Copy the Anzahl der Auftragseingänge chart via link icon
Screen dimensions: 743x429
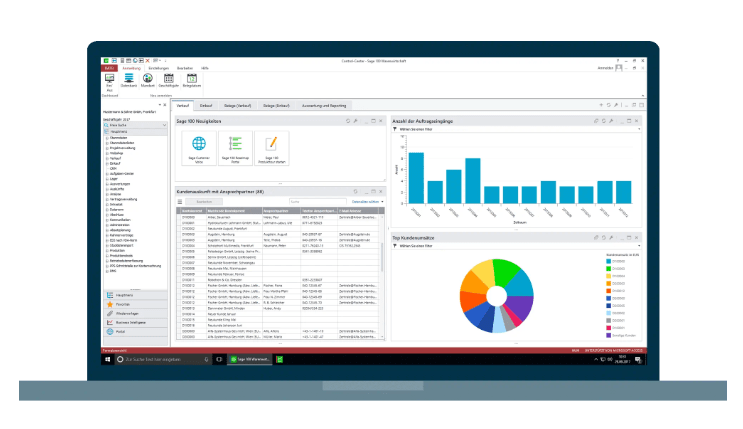[x=596, y=121]
